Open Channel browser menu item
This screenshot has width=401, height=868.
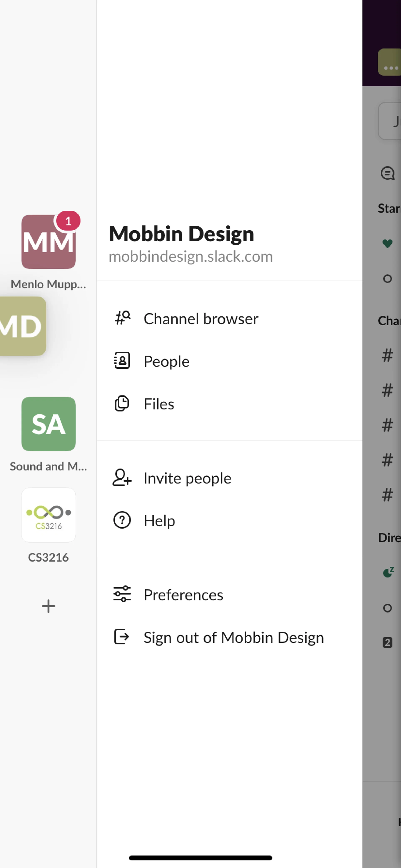pos(201,319)
